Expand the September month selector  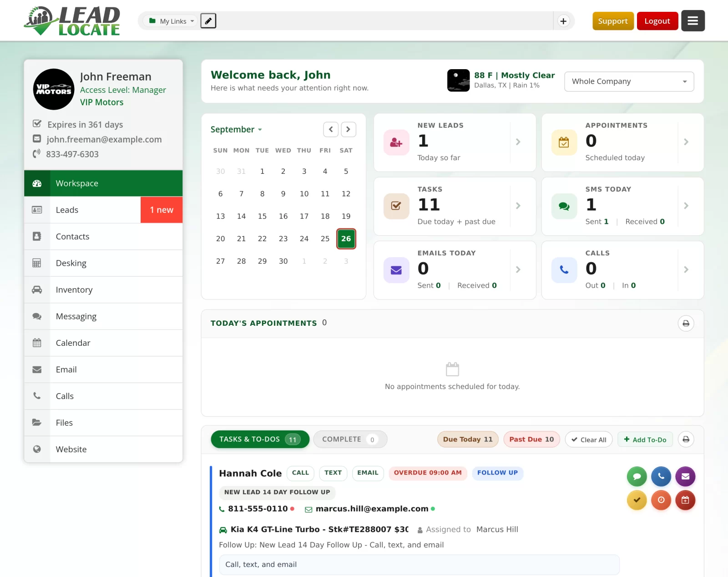(236, 130)
